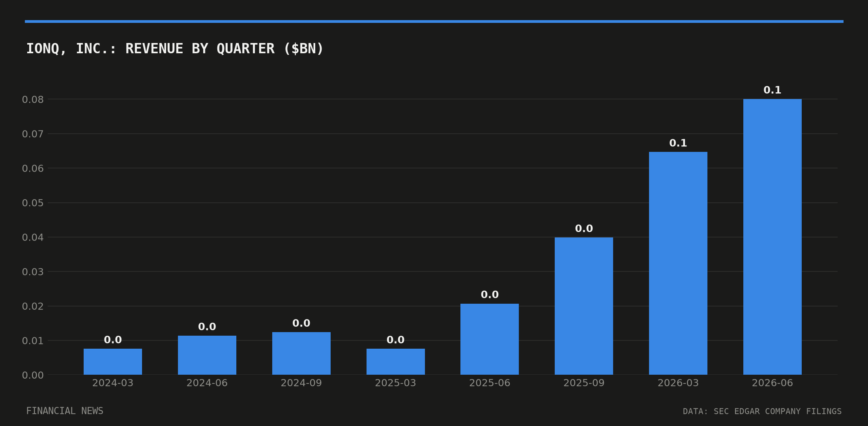Click the x-axis label '2025-03'
The image size is (868, 426).
tap(396, 383)
